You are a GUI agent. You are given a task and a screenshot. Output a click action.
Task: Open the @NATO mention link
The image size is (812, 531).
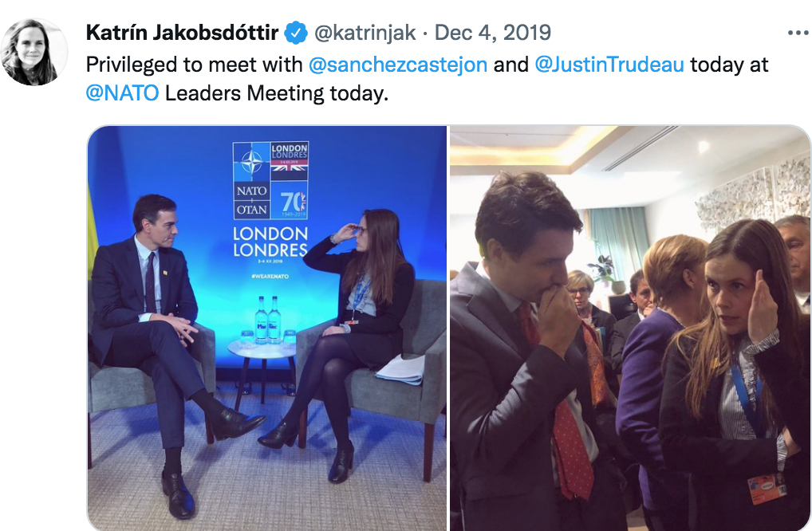coord(122,93)
